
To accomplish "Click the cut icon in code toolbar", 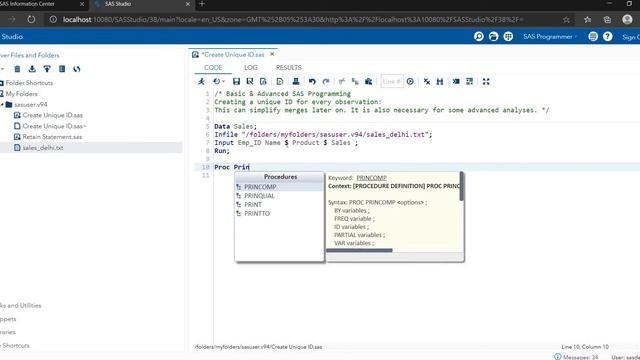I will (x=342, y=81).
